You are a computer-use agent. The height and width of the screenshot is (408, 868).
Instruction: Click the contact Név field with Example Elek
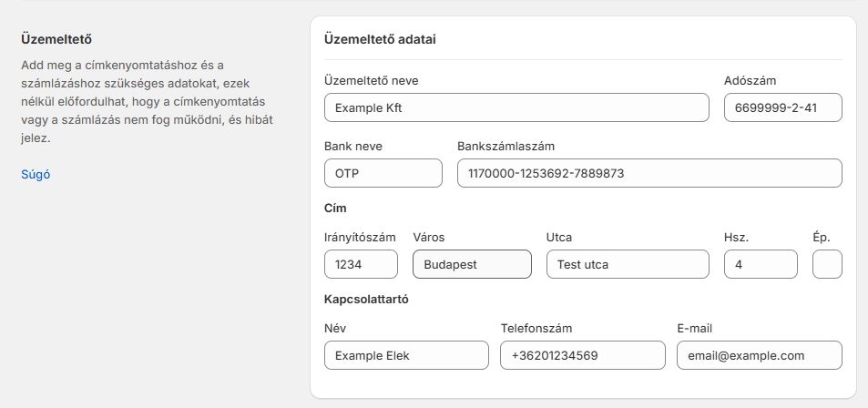405,355
